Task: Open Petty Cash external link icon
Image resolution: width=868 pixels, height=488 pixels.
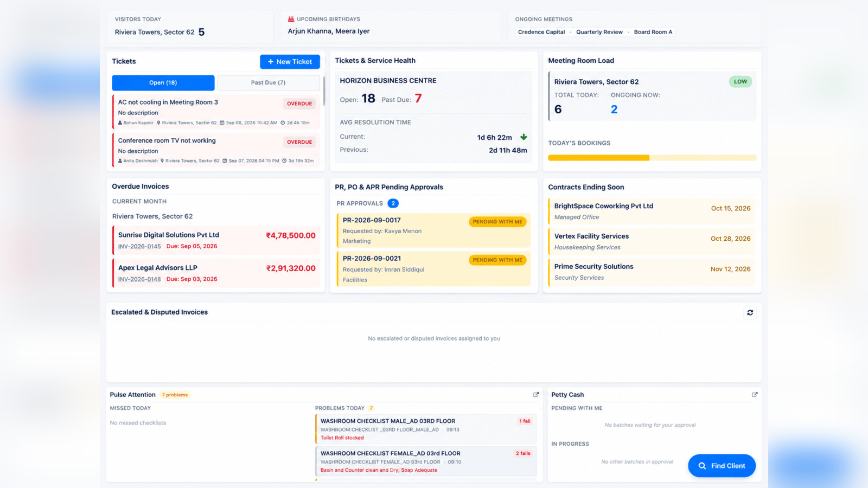Action: tap(755, 395)
